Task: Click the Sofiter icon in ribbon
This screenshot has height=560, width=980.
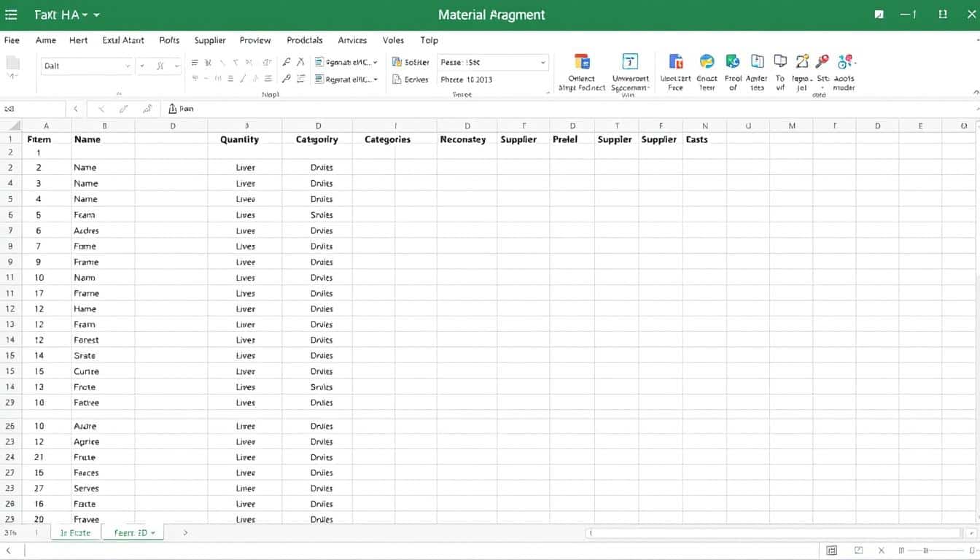Action: point(397,62)
